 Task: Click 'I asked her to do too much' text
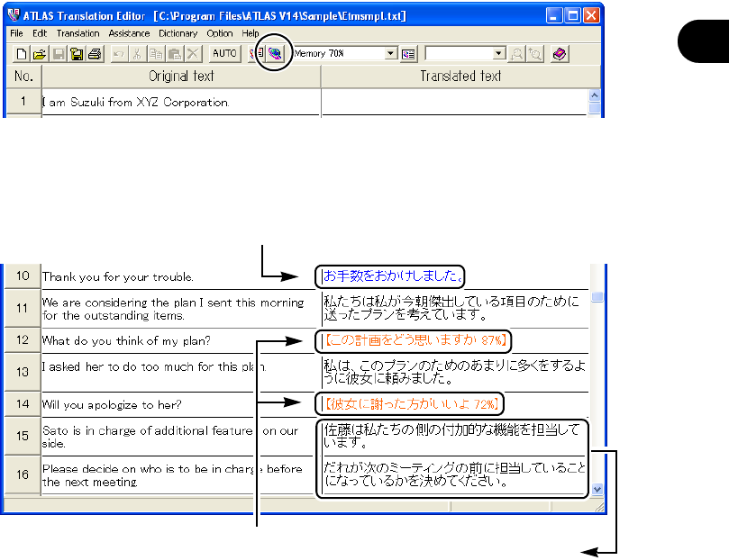coord(154,366)
